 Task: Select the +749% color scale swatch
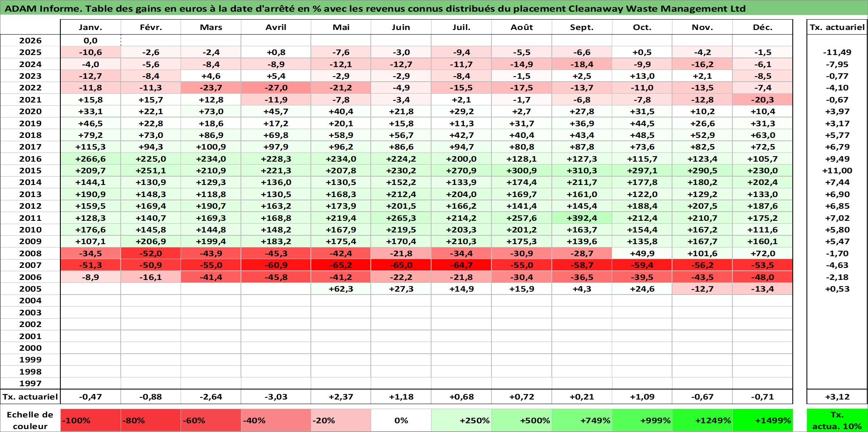(582, 420)
